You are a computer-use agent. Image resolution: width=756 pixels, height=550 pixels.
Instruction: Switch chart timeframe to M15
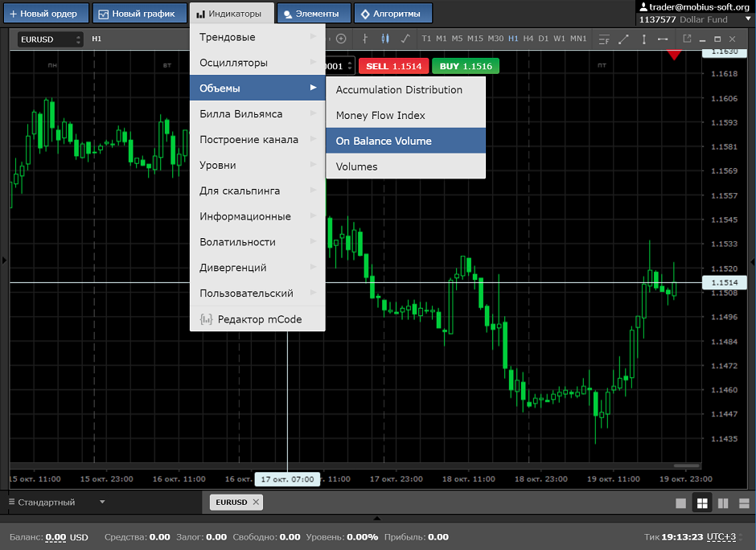pyautogui.click(x=475, y=39)
